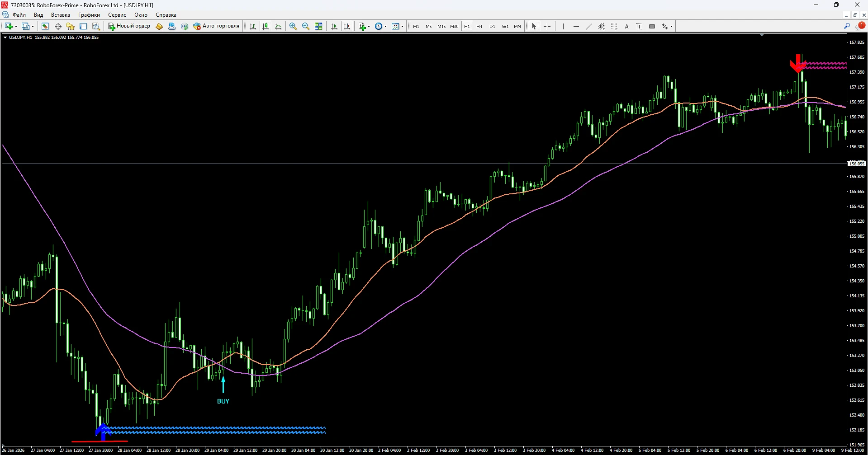The width and height of the screenshot is (868, 455).
Task: Click the BUY arrow marker on chart
Action: (x=223, y=385)
